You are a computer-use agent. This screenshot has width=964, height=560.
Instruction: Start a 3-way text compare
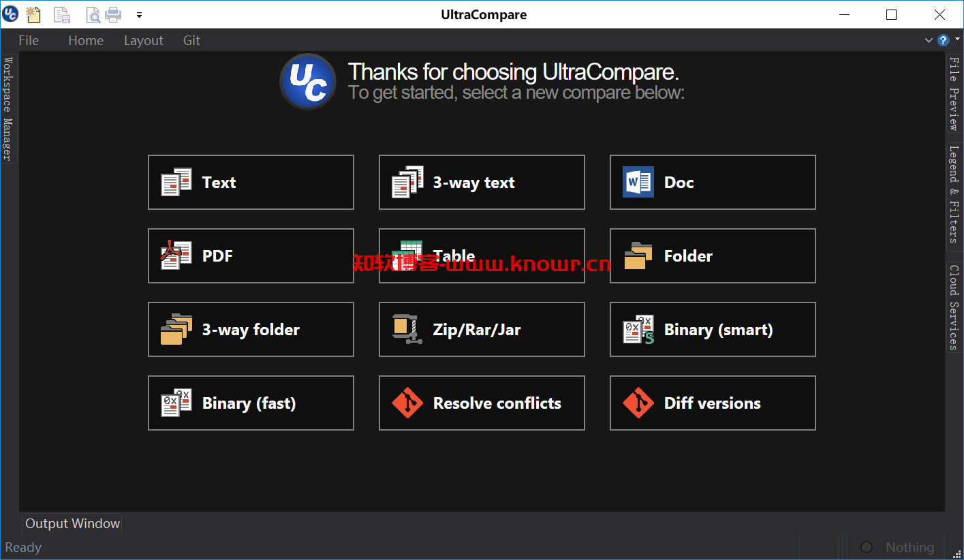pos(482,182)
